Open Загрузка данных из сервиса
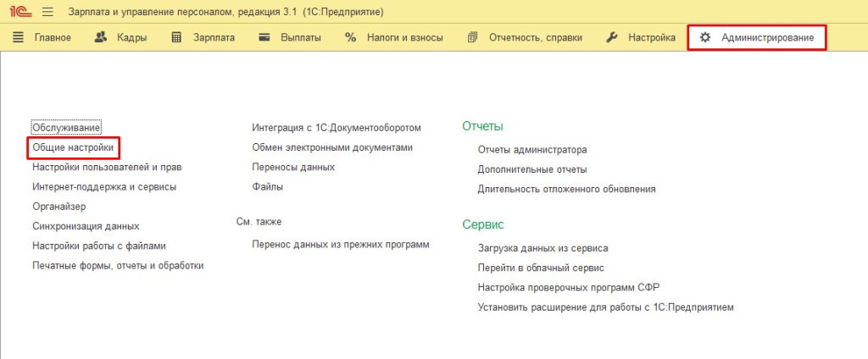Viewport: 868px width, 359px height. click(543, 248)
